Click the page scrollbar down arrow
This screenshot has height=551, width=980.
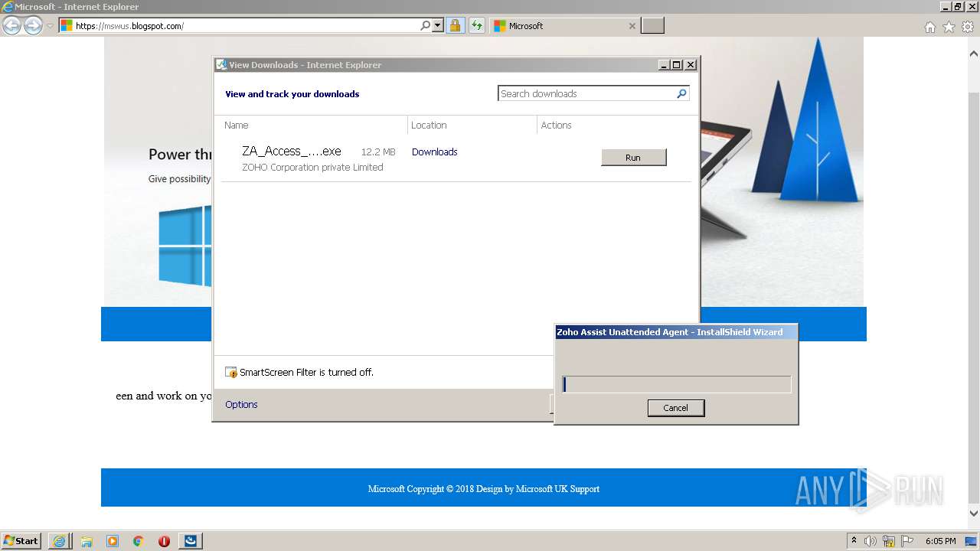tap(974, 514)
